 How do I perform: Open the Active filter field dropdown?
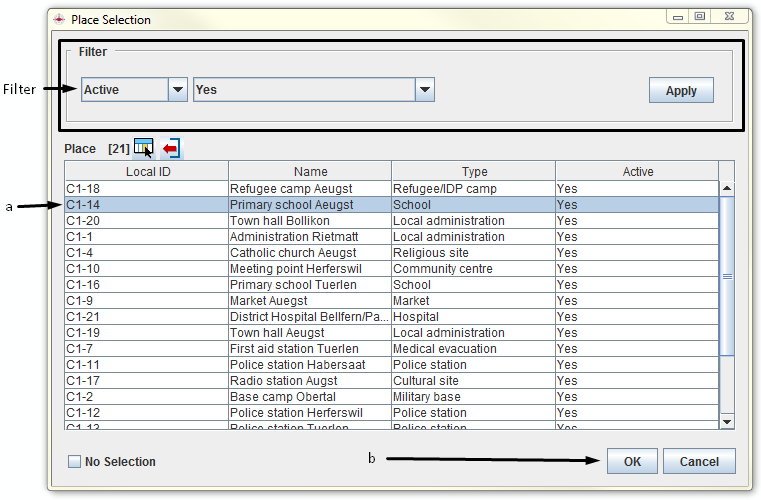coord(178,90)
